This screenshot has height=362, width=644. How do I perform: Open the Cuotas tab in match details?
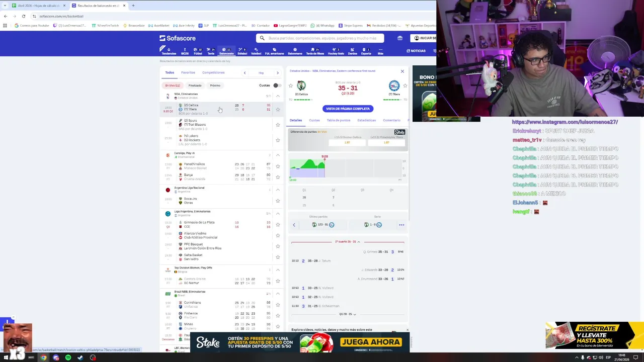tap(314, 121)
